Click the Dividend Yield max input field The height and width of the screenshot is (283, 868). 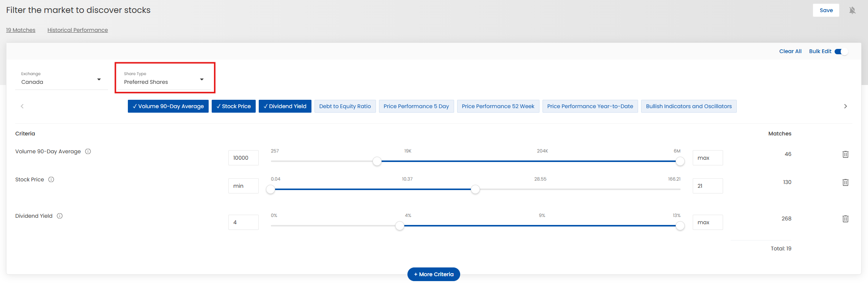(708, 222)
